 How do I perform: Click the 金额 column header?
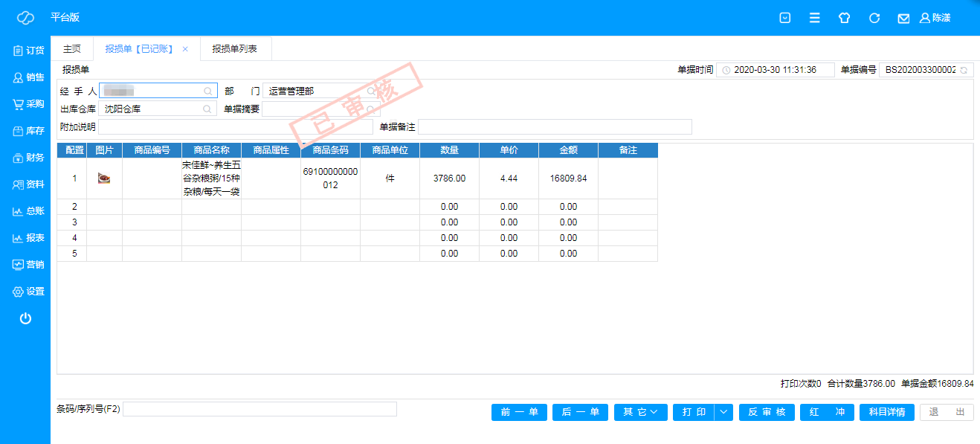point(569,150)
